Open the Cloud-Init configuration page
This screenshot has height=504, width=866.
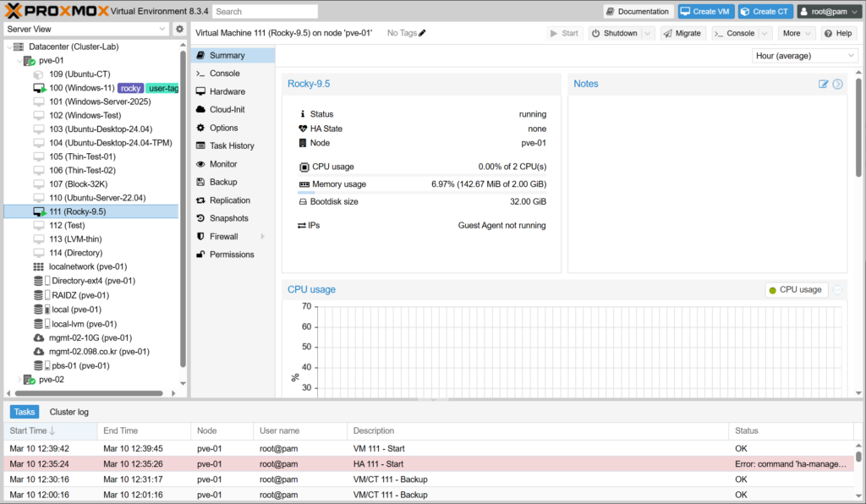(x=227, y=109)
